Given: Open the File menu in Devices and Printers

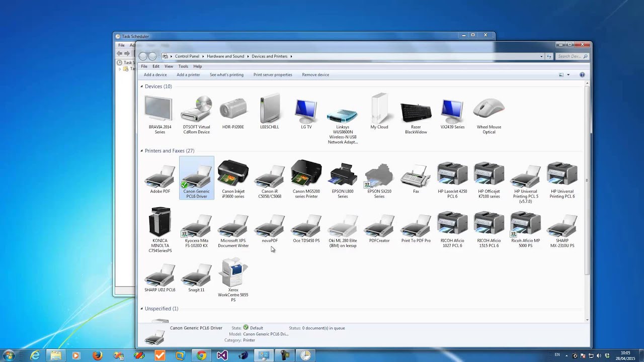Looking at the screenshot, I should (144, 66).
